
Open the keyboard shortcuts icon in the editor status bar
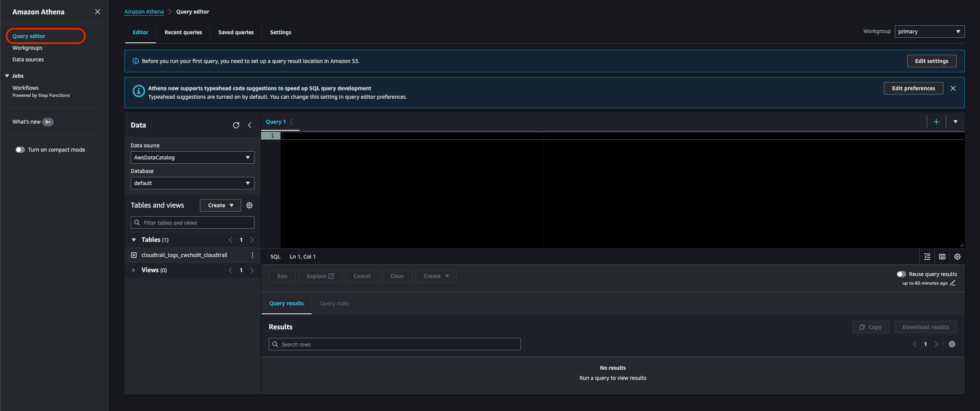(x=942, y=257)
